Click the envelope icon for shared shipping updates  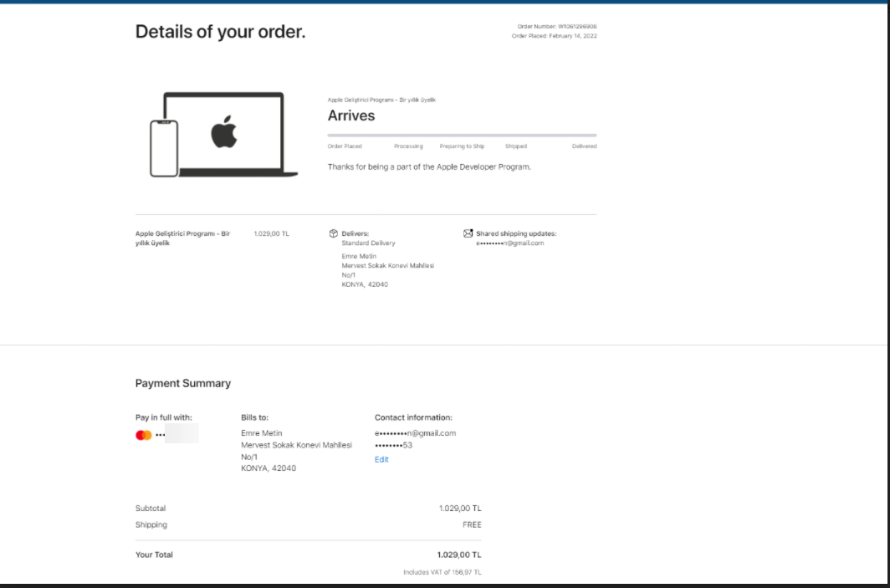click(x=468, y=233)
